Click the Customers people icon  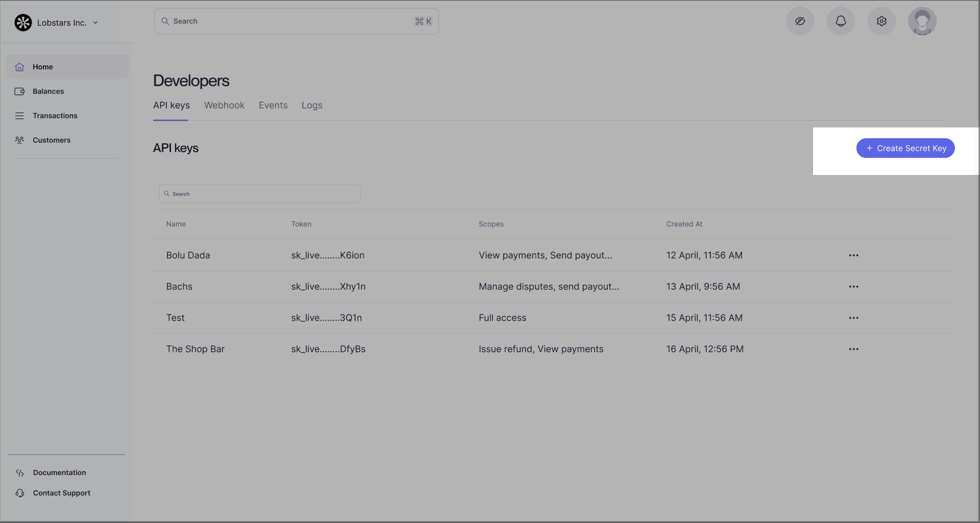[19, 140]
